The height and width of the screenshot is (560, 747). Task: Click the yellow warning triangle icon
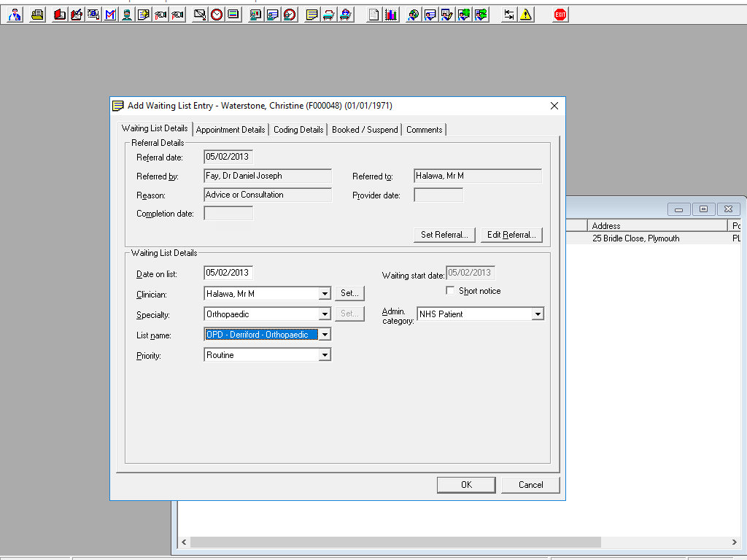[x=525, y=15]
